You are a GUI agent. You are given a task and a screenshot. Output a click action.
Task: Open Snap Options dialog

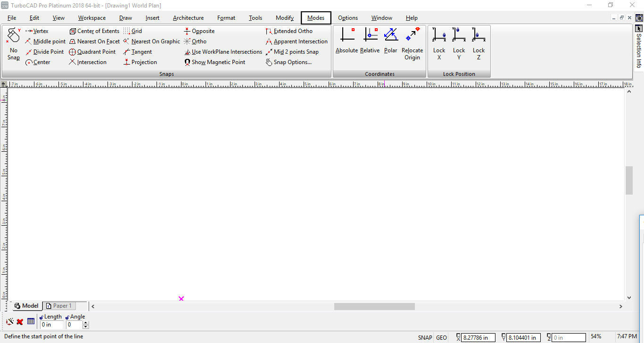tap(289, 62)
